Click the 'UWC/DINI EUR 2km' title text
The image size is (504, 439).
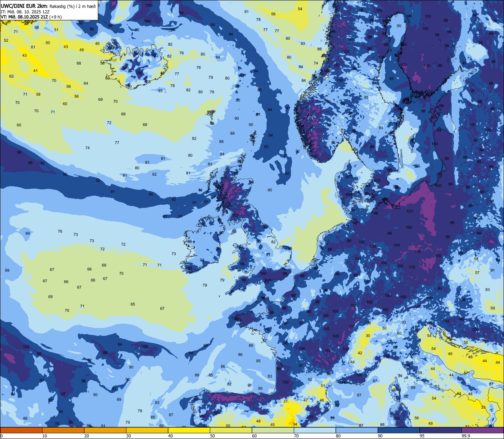pos(24,6)
